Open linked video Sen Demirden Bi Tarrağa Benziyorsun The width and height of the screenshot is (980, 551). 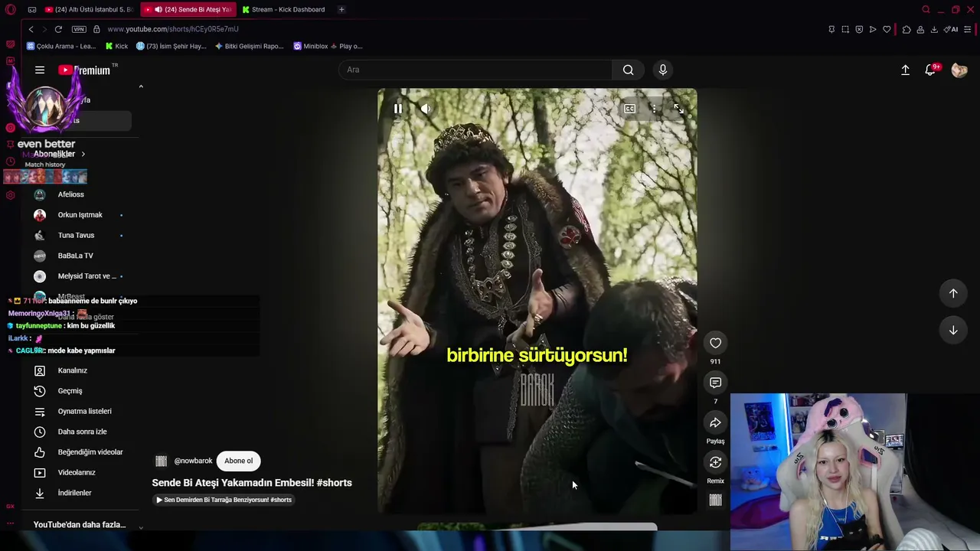(x=224, y=500)
